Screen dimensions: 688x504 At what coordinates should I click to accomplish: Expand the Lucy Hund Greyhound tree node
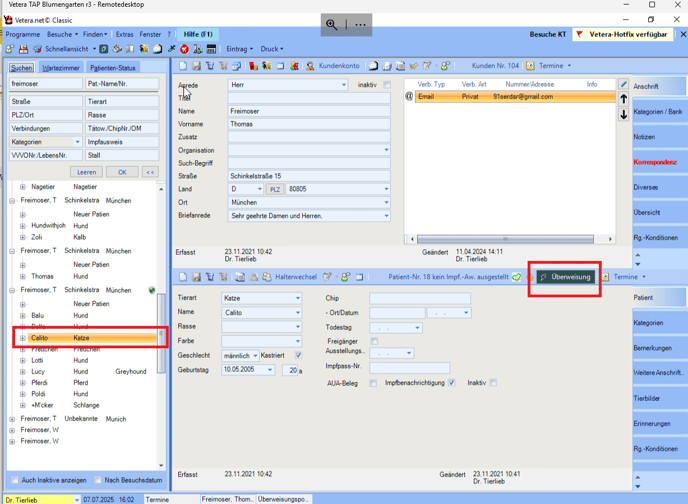(23, 372)
